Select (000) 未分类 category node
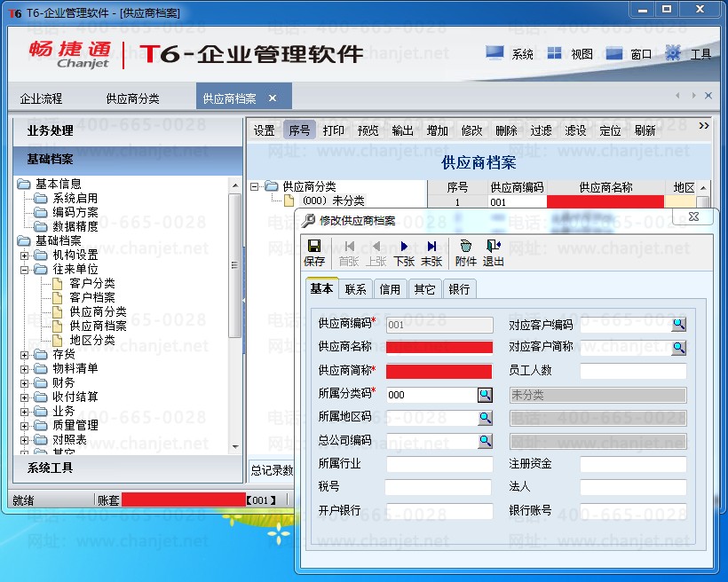The width and height of the screenshot is (728, 582). [x=333, y=201]
